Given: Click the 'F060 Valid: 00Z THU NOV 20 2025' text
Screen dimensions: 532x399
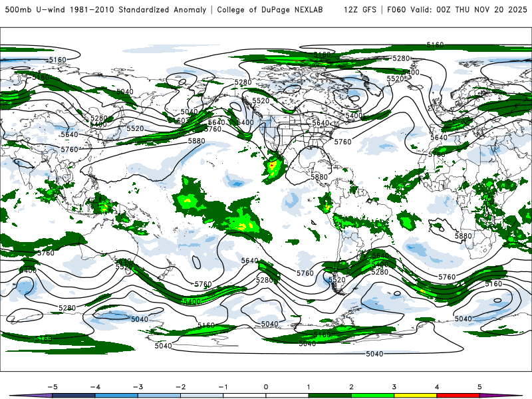Looking at the screenshot, I should pos(457,9).
